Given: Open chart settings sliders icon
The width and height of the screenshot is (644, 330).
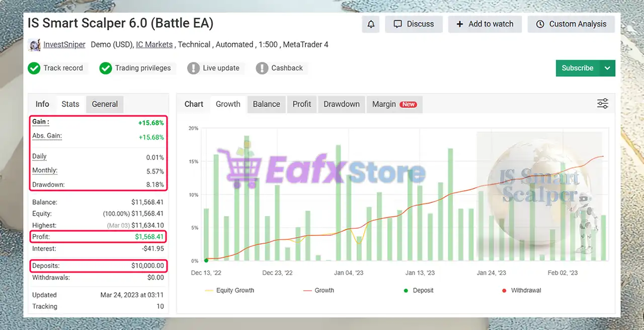Looking at the screenshot, I should (603, 104).
